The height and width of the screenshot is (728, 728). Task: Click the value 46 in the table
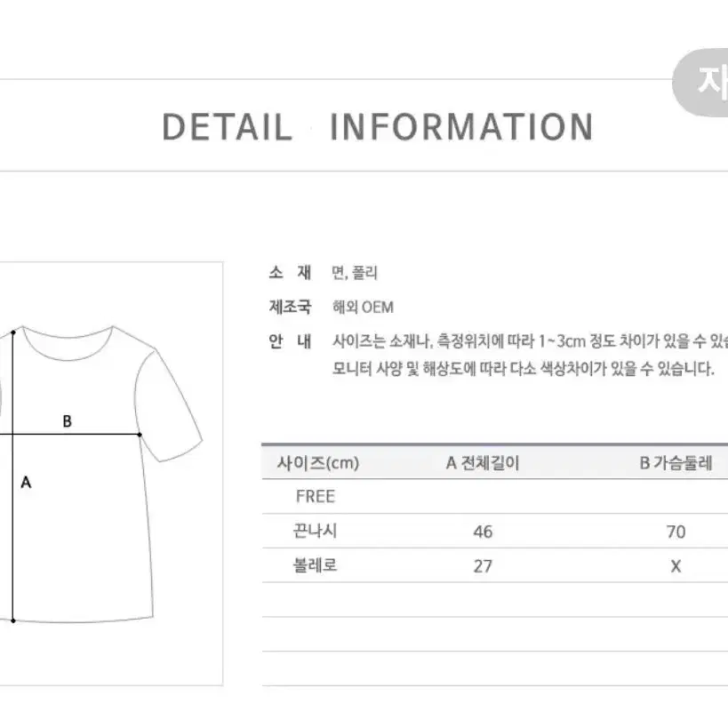pos(483,532)
